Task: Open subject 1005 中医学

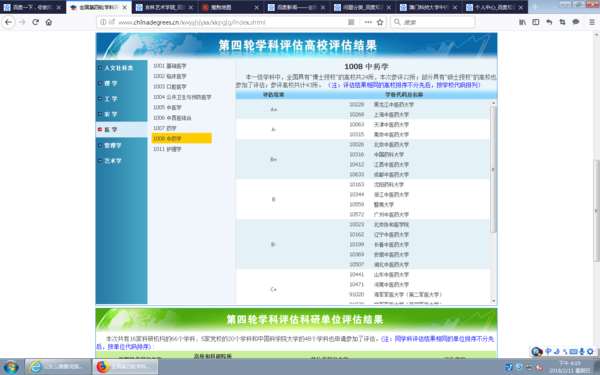Action: [167, 107]
